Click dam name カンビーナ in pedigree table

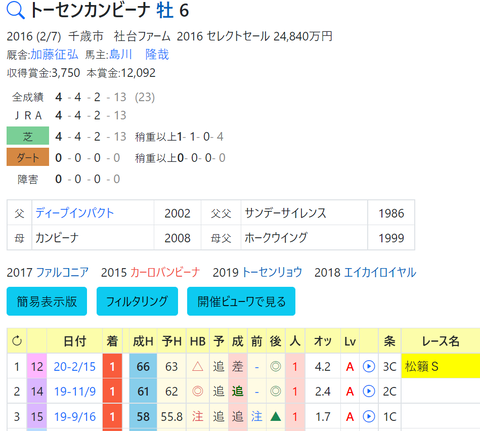(x=57, y=238)
